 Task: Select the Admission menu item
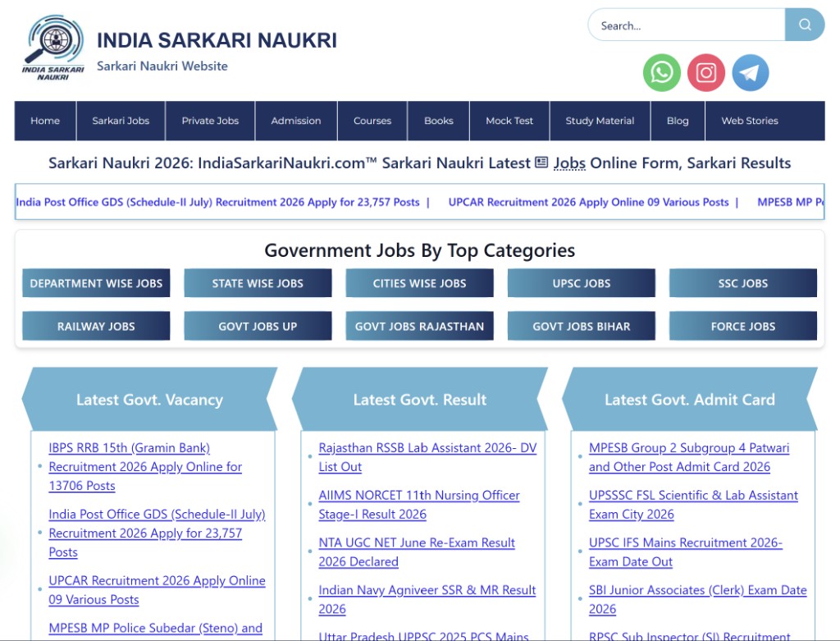(295, 121)
